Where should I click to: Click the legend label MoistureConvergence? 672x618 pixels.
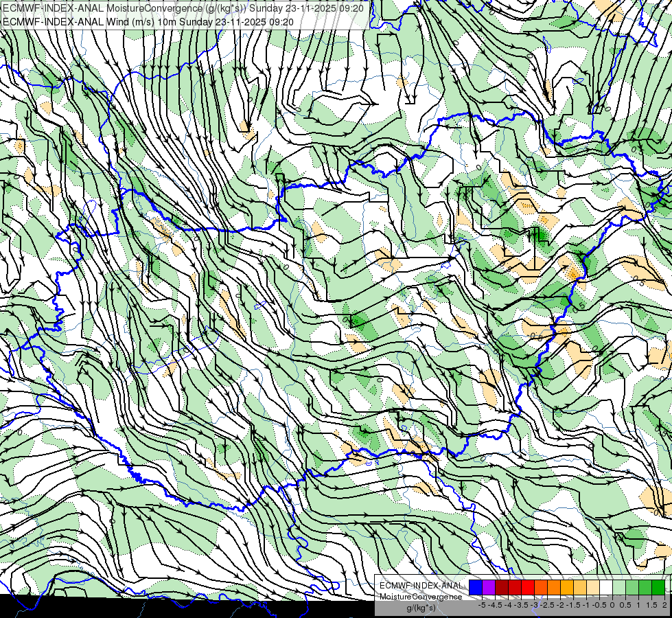click(x=421, y=597)
